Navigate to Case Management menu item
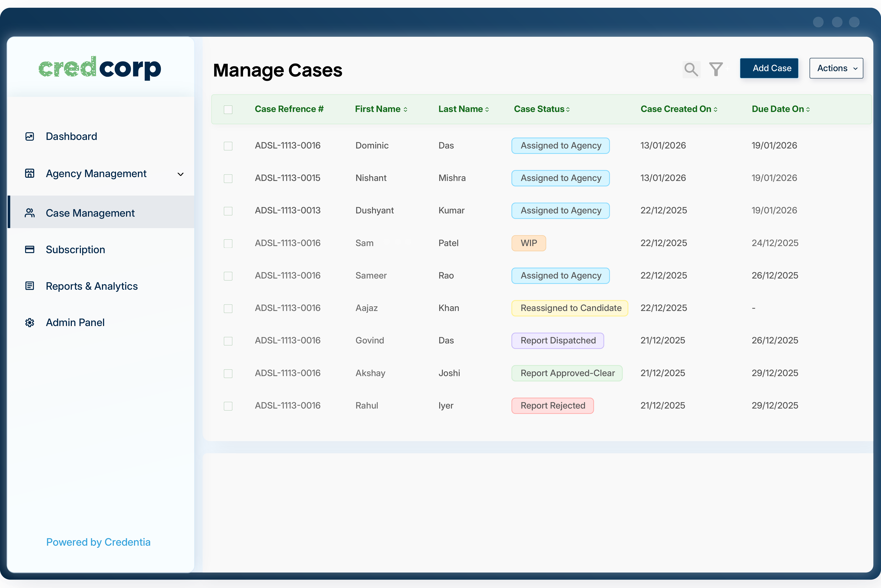 (90, 213)
